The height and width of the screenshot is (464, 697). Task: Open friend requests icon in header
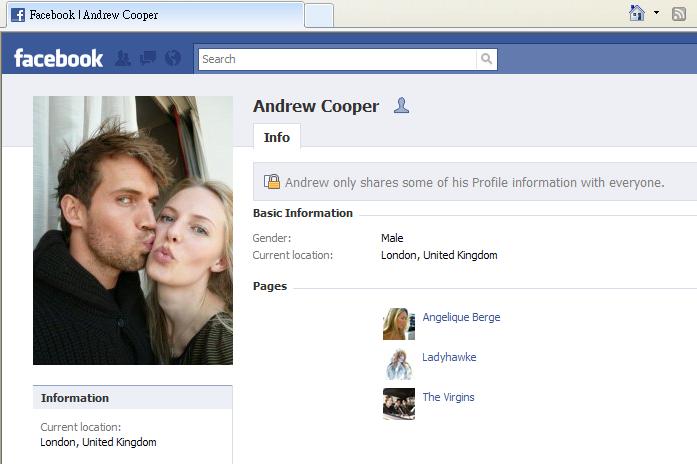point(123,58)
